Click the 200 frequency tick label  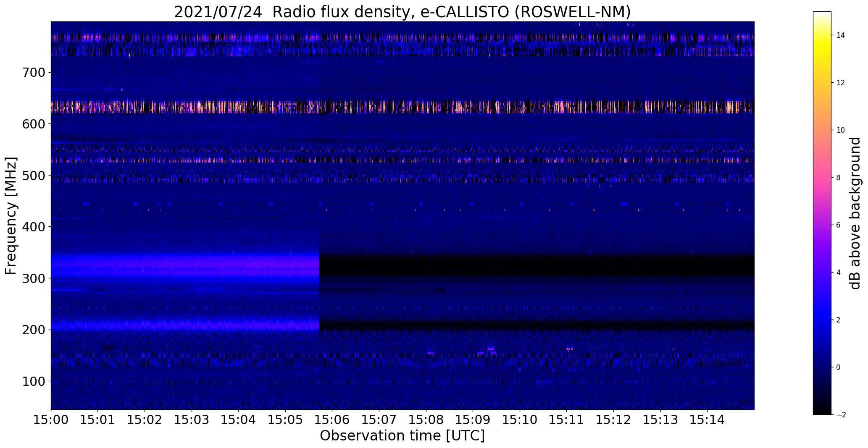[33, 330]
